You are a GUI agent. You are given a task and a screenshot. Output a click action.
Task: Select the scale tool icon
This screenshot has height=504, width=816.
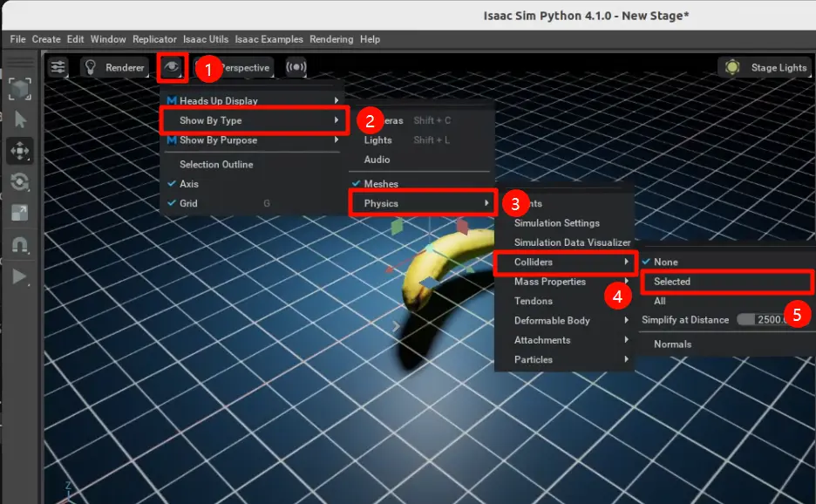20,213
